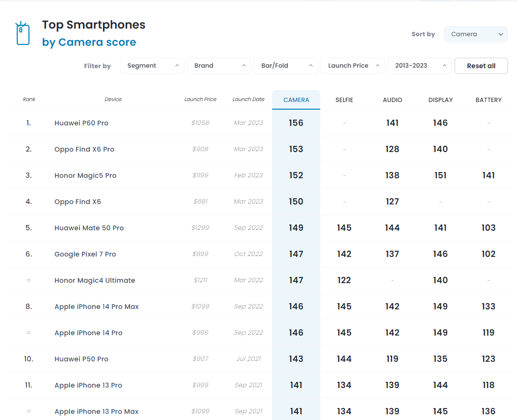This screenshot has height=420, width=518.
Task: Select the DISPLAY column tab
Action: pyautogui.click(x=440, y=100)
